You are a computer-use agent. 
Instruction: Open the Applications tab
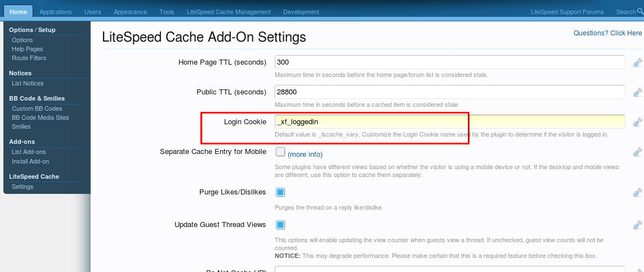point(55,12)
